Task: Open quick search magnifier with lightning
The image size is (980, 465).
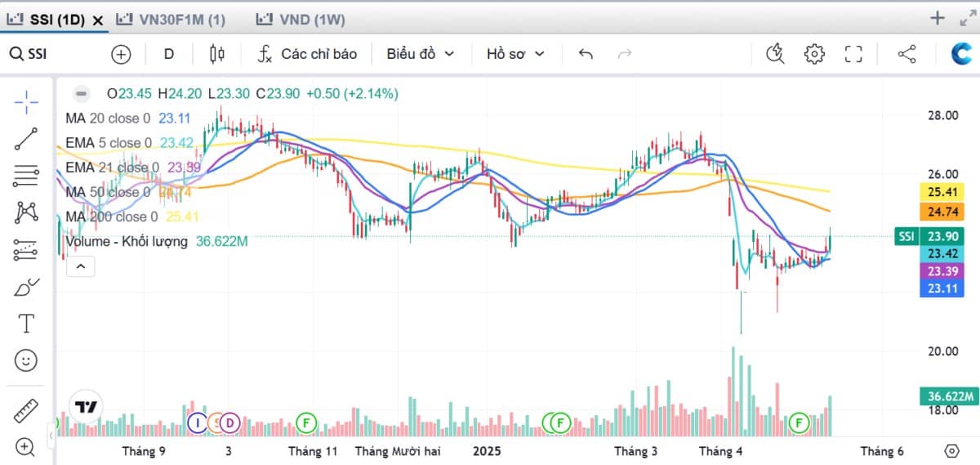Action: 775,54
